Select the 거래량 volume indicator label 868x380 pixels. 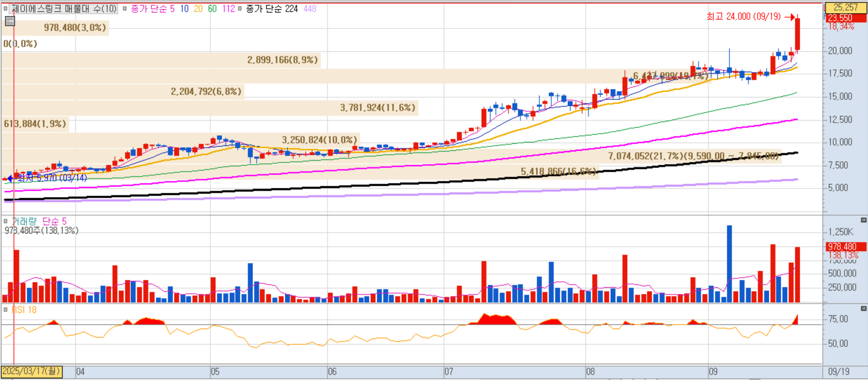pyautogui.click(x=24, y=221)
